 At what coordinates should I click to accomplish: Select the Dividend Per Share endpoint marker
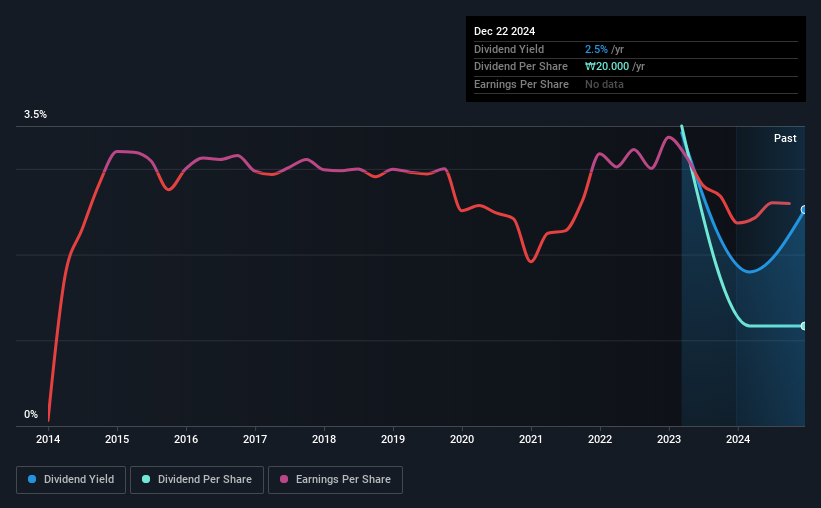804,326
